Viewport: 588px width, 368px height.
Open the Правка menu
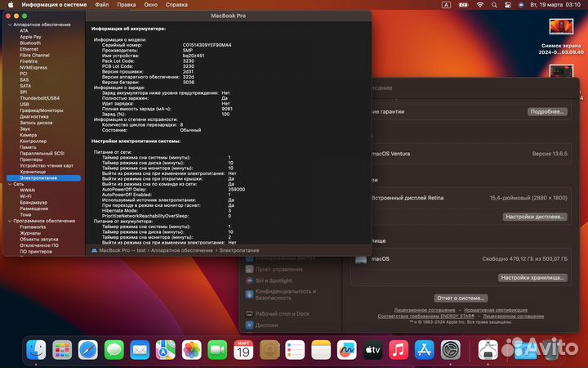(127, 5)
